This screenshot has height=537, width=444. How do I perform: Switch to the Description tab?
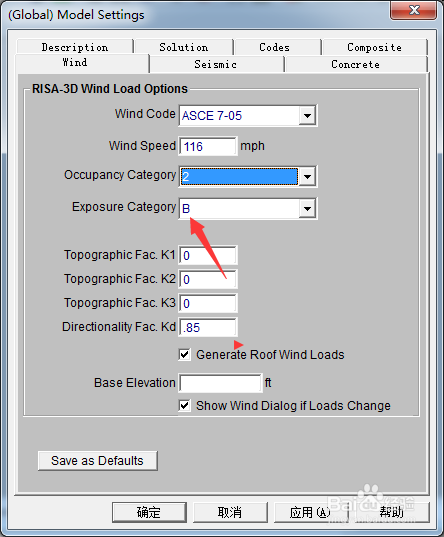point(75,47)
